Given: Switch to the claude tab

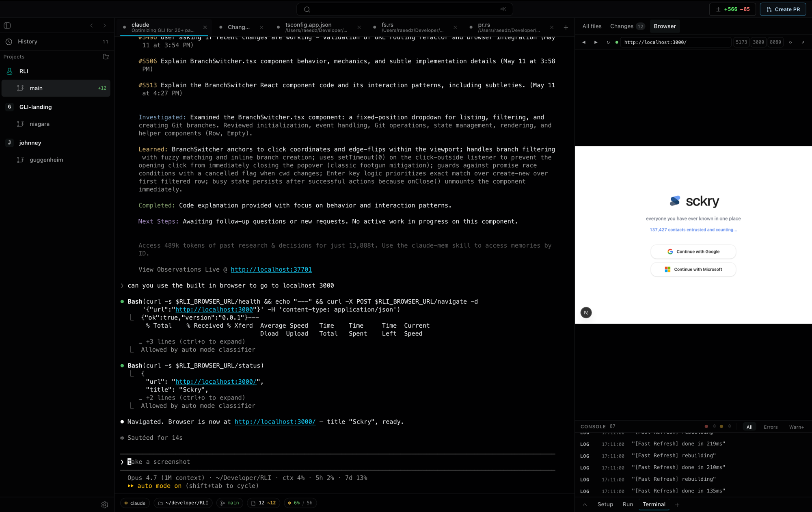Looking at the screenshot, I should [162, 27].
